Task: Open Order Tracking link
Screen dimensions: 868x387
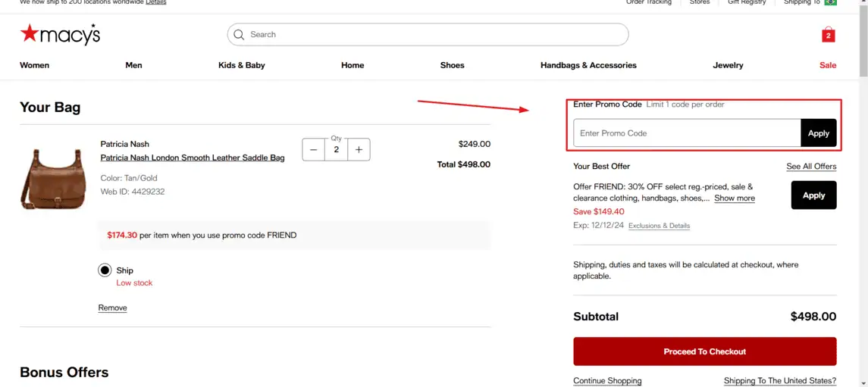Action: pyautogui.click(x=649, y=2)
